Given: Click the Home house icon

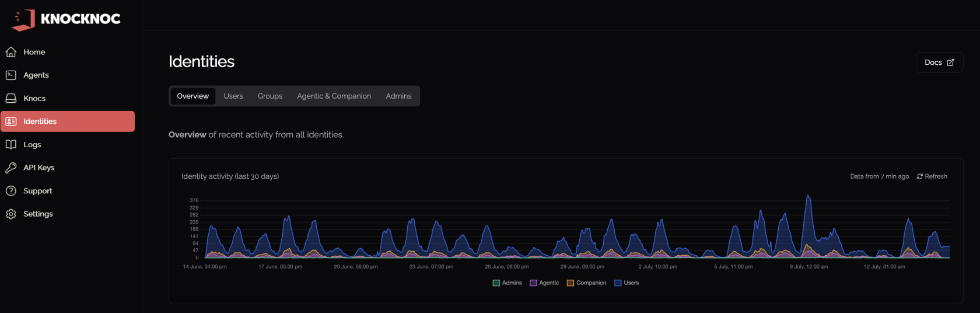Looking at the screenshot, I should pyautogui.click(x=11, y=52).
